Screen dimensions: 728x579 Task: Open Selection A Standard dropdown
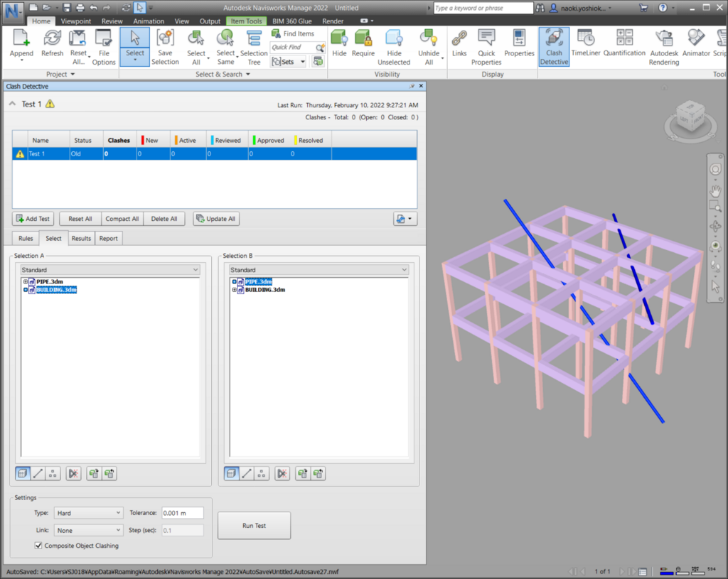coord(110,269)
